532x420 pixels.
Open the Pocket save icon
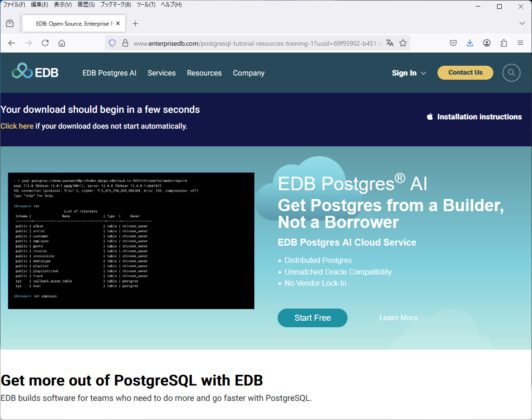point(453,43)
